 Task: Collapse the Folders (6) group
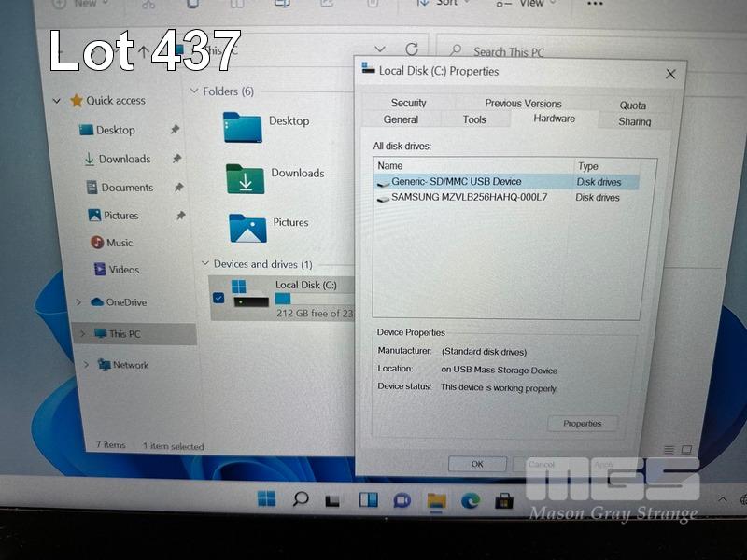194,91
